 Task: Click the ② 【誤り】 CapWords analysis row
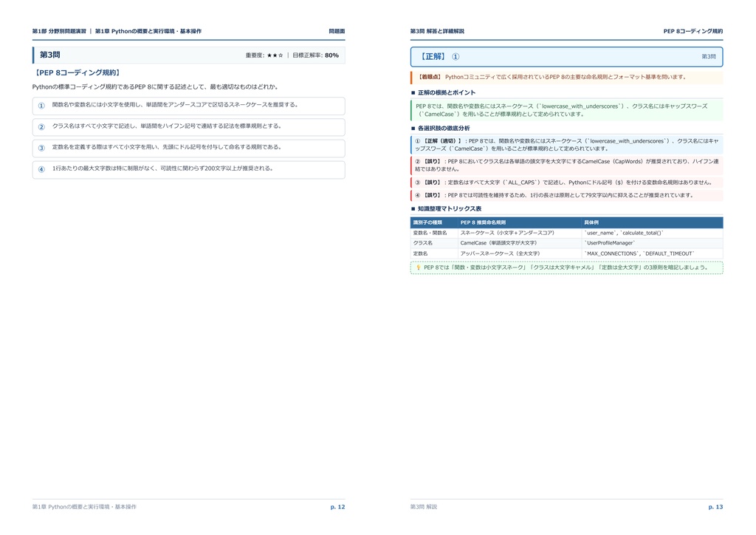tap(566, 165)
